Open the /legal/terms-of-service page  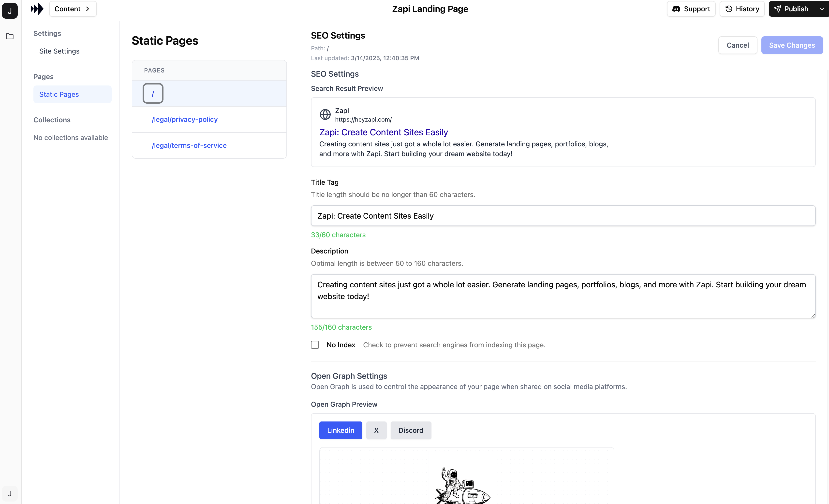(x=189, y=145)
